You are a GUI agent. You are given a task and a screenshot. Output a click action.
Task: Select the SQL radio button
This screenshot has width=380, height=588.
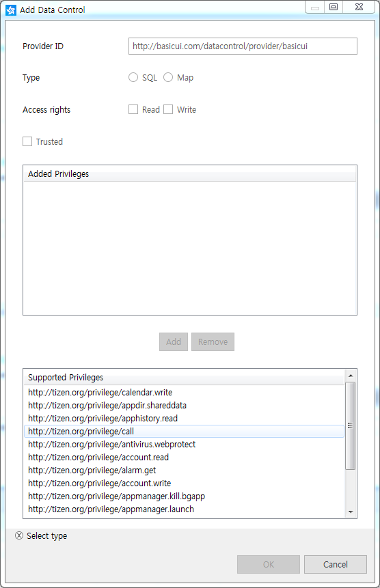pyautogui.click(x=133, y=77)
